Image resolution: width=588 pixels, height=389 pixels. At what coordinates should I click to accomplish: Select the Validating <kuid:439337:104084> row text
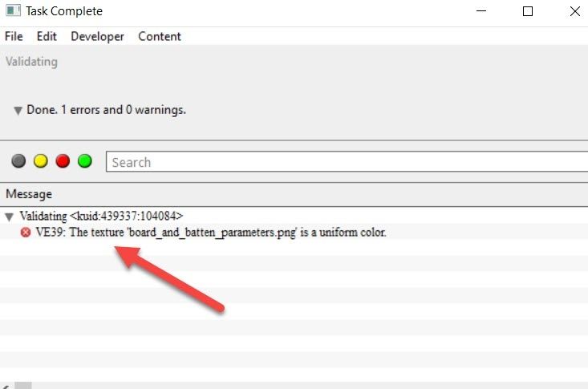pyautogui.click(x=101, y=216)
